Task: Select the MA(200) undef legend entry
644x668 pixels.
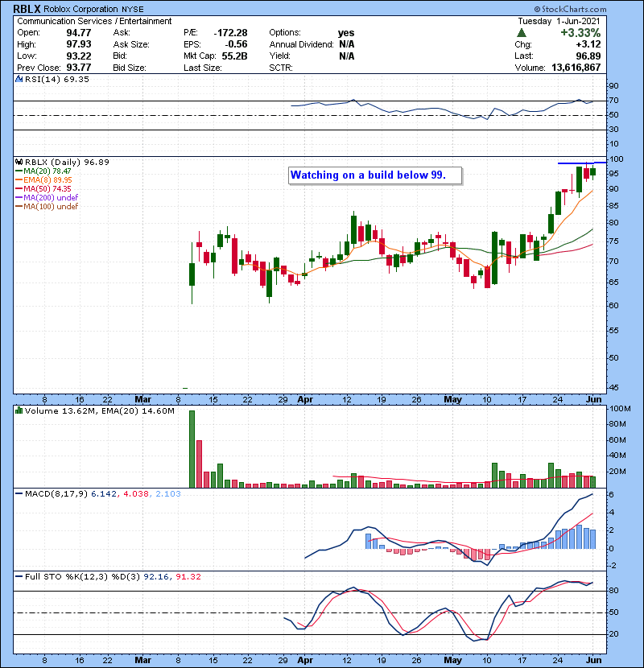Action: pyautogui.click(x=47, y=198)
